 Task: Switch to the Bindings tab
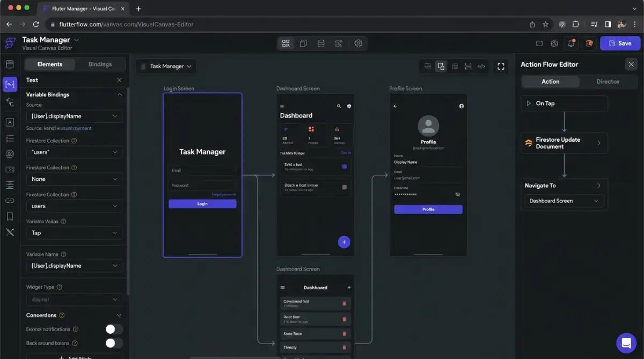tap(100, 64)
